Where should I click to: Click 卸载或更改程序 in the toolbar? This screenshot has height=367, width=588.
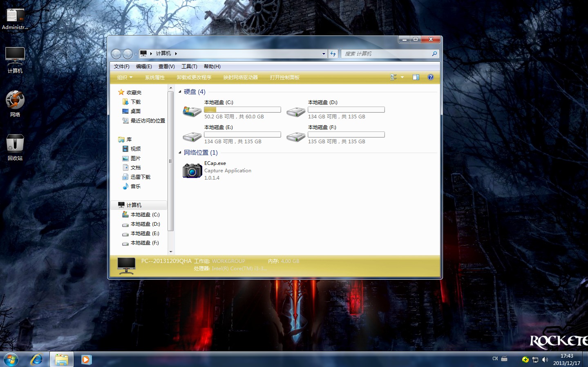click(194, 77)
